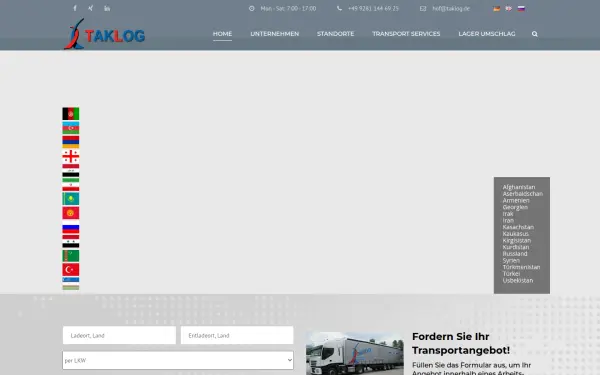Viewport: 600px width, 375px height.
Task: Go to the HOME menu item
Action: pos(222,34)
